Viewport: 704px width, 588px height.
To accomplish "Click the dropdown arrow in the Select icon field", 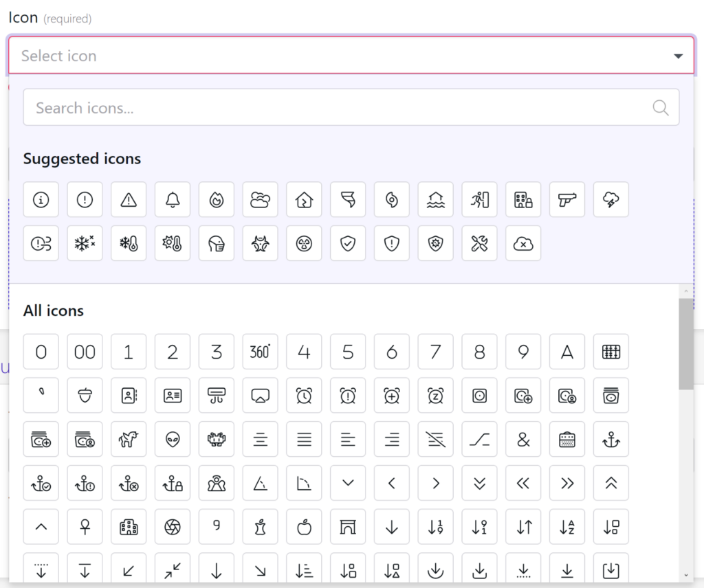I will (x=678, y=56).
